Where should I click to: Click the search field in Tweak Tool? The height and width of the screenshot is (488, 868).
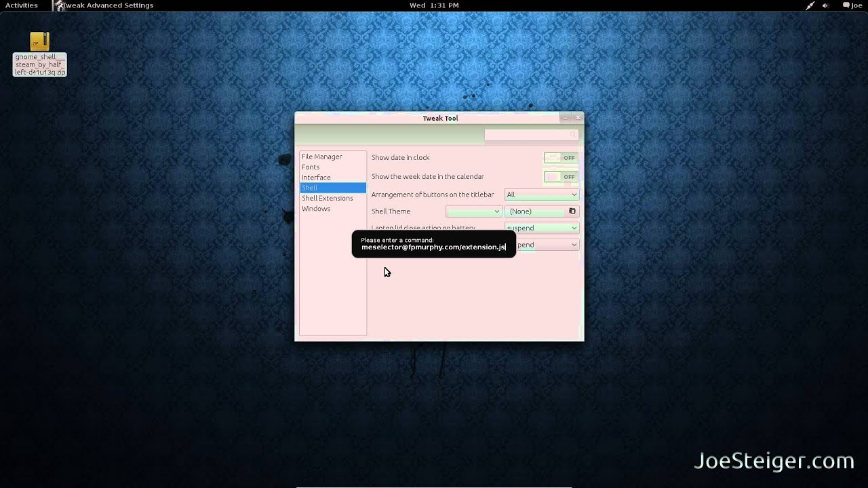point(531,136)
